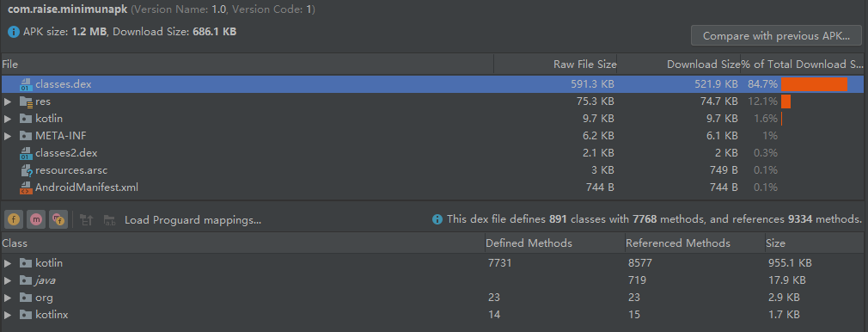The width and height of the screenshot is (868, 332).
Task: Select the resources.arsc file icon
Action: [x=26, y=170]
